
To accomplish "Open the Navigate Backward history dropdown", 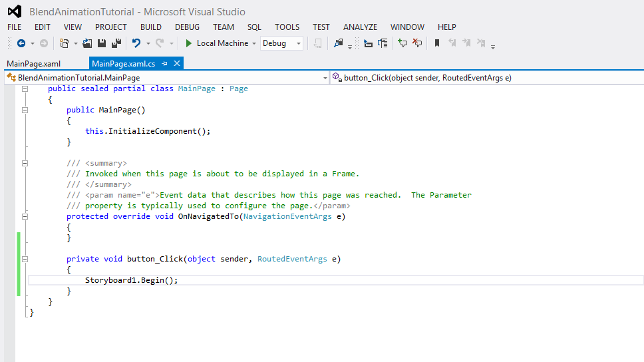I will [33, 43].
